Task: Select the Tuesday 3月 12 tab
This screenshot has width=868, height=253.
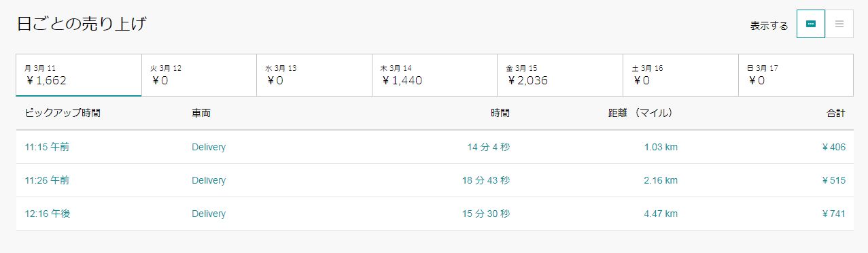Action: tap(199, 75)
